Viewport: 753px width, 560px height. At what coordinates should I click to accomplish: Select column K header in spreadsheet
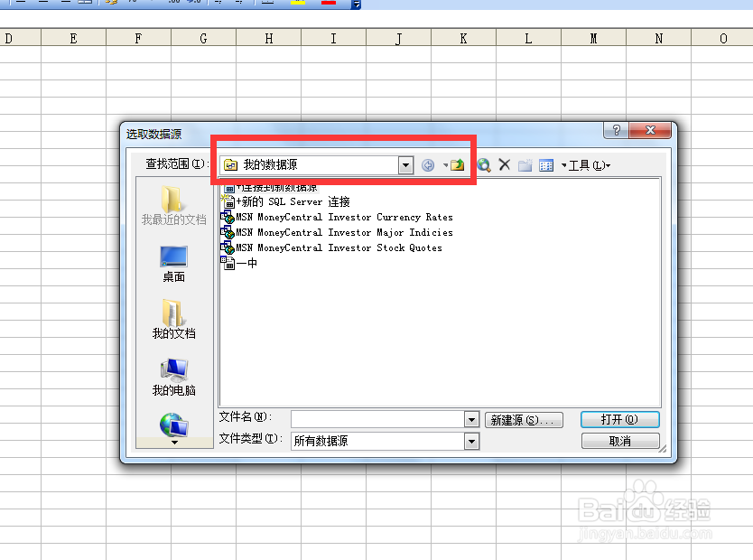pyautogui.click(x=463, y=38)
